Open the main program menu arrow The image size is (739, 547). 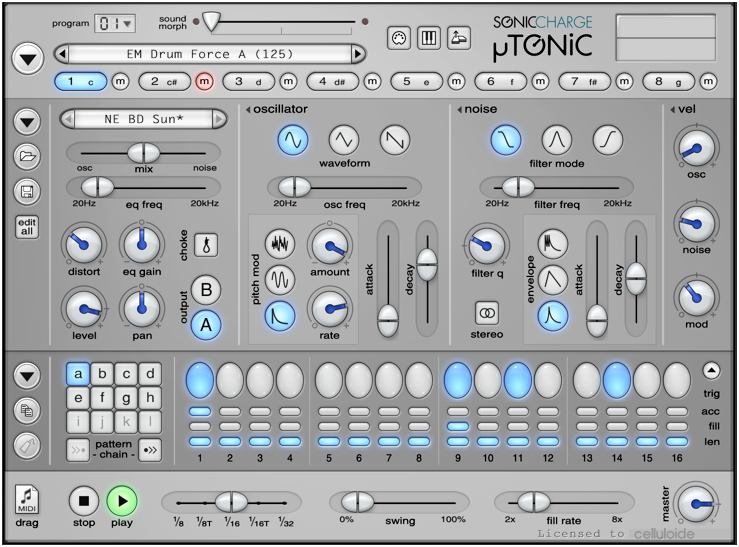[x=28, y=58]
